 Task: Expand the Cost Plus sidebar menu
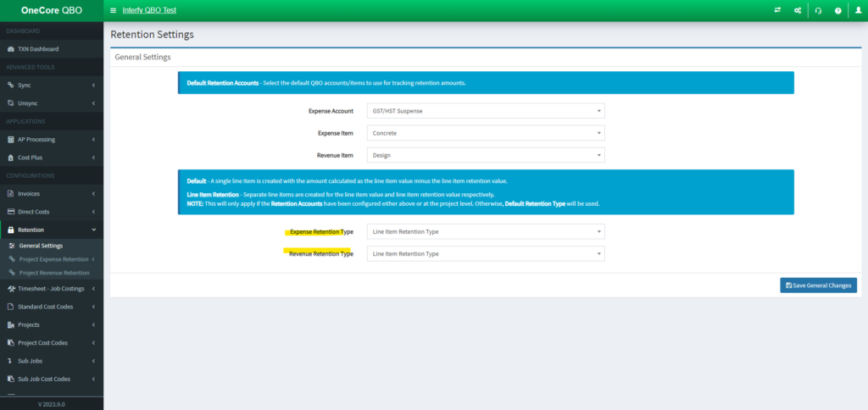tap(51, 158)
